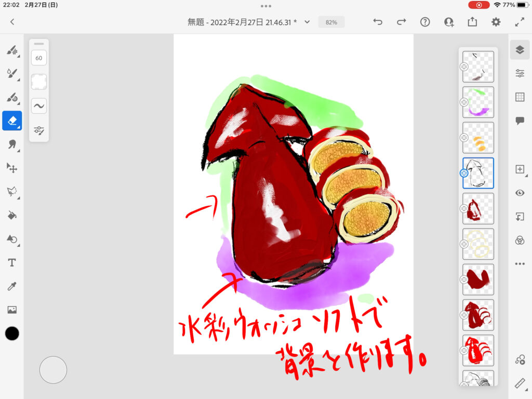Toggle visibility of the current layer with eye icon
This screenshot has height=399, width=532.
click(520, 193)
